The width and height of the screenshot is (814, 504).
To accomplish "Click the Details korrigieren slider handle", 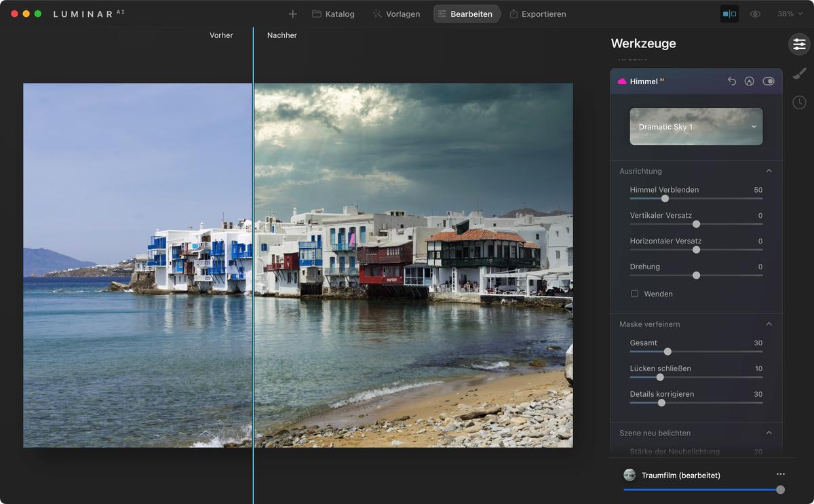I will pyautogui.click(x=661, y=403).
